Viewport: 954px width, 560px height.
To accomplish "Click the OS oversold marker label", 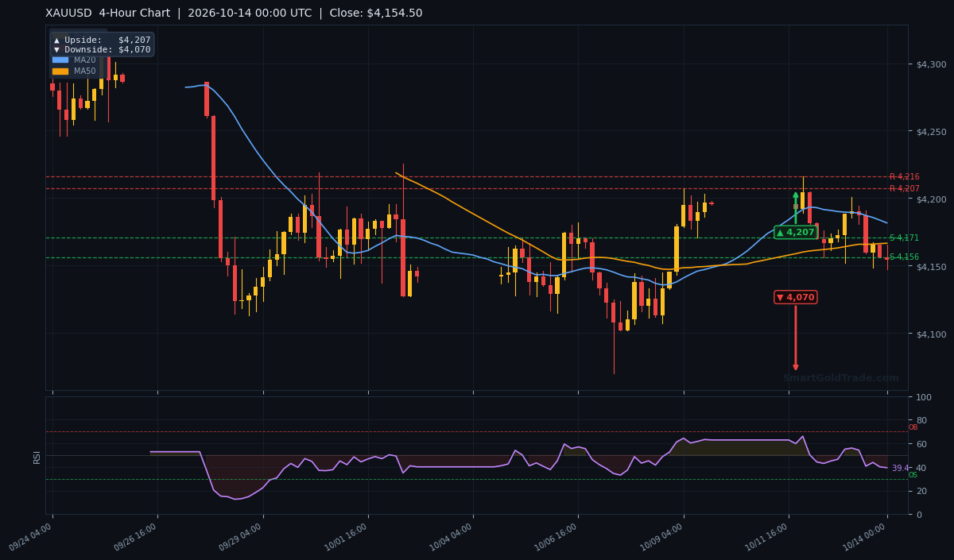I will point(913,475).
